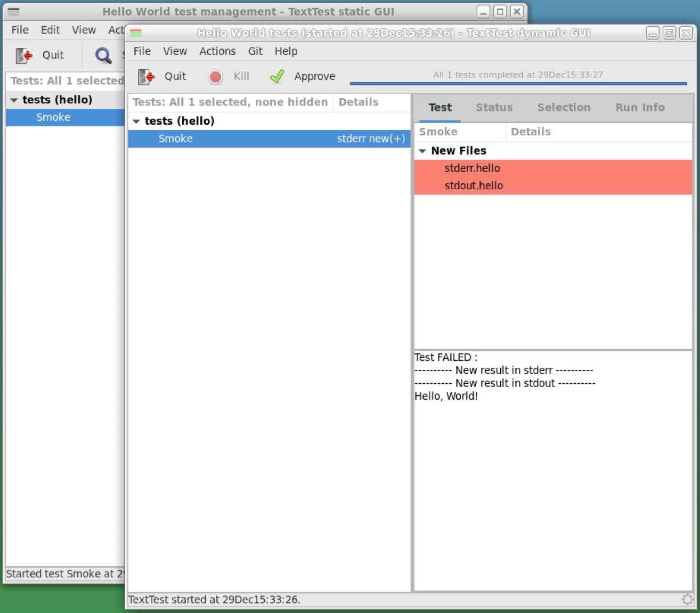The image size is (700, 613).
Task: Open the Git menu
Action: [255, 51]
